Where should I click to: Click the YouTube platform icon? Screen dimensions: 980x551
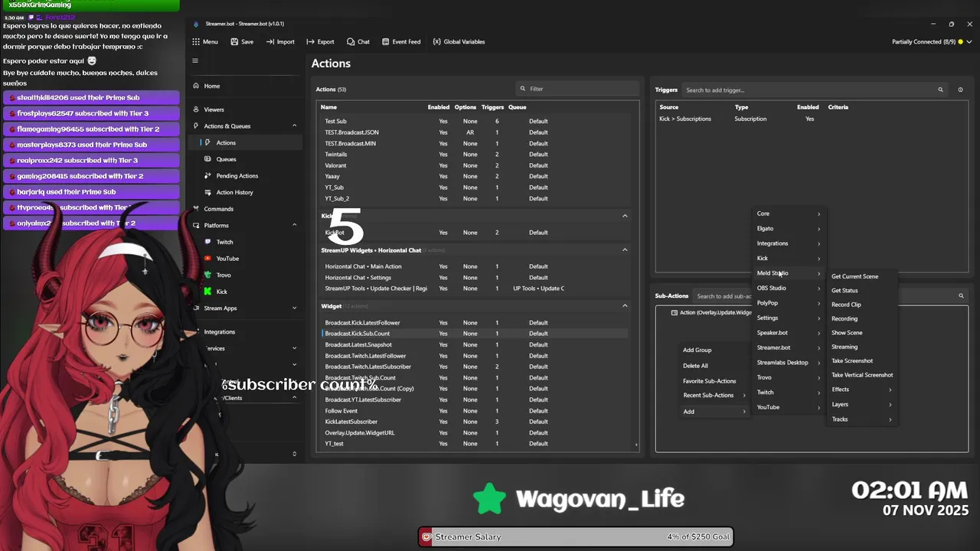[208, 259]
